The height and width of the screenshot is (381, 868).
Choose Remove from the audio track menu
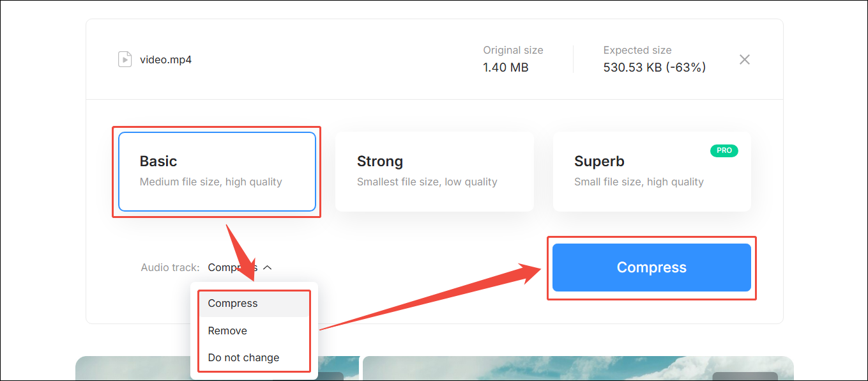pyautogui.click(x=227, y=330)
